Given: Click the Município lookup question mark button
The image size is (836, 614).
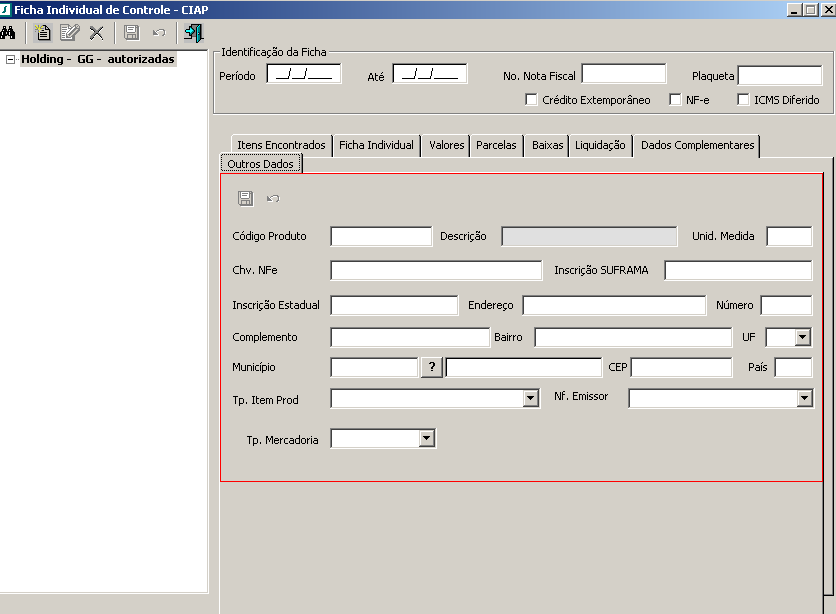Looking at the screenshot, I should click(431, 367).
